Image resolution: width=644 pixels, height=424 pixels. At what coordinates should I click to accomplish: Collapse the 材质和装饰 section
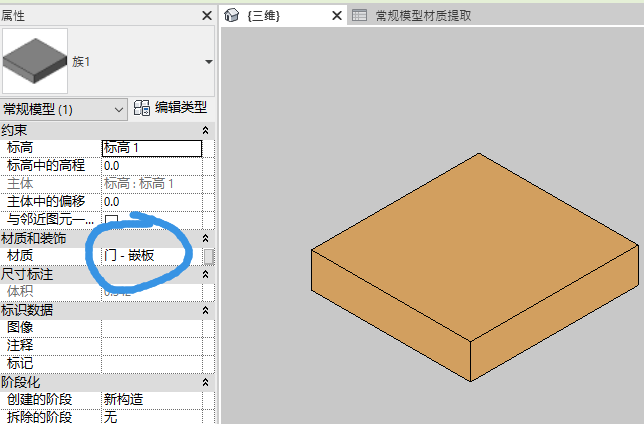coord(205,238)
